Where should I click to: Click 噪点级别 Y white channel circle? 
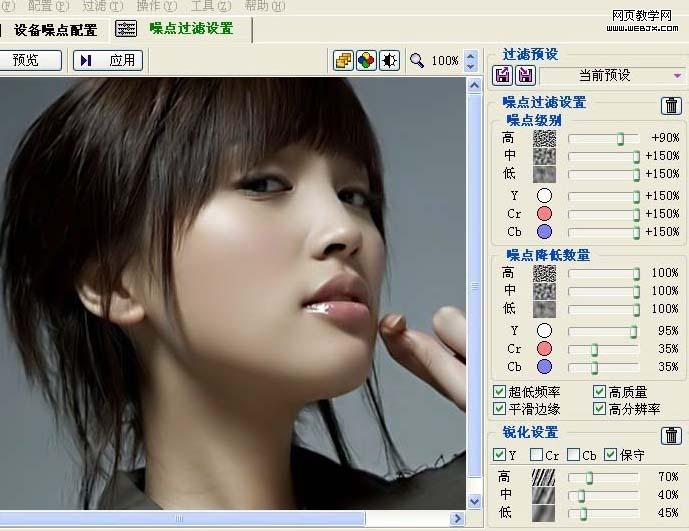tap(544, 196)
